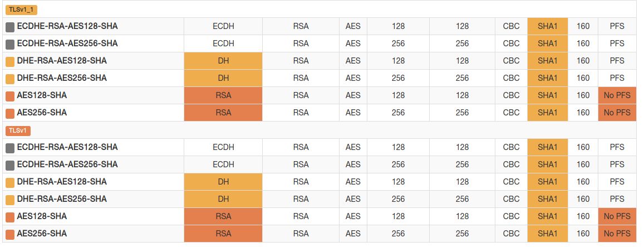The height and width of the screenshot is (247, 644).
Task: Click the TLSv1 protocol badge
Action: tap(18, 130)
